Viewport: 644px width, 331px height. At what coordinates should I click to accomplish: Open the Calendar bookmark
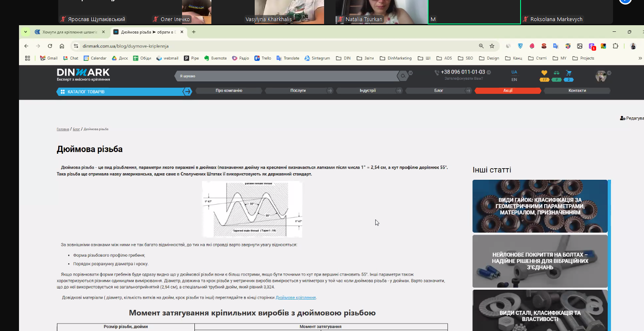tap(95, 58)
